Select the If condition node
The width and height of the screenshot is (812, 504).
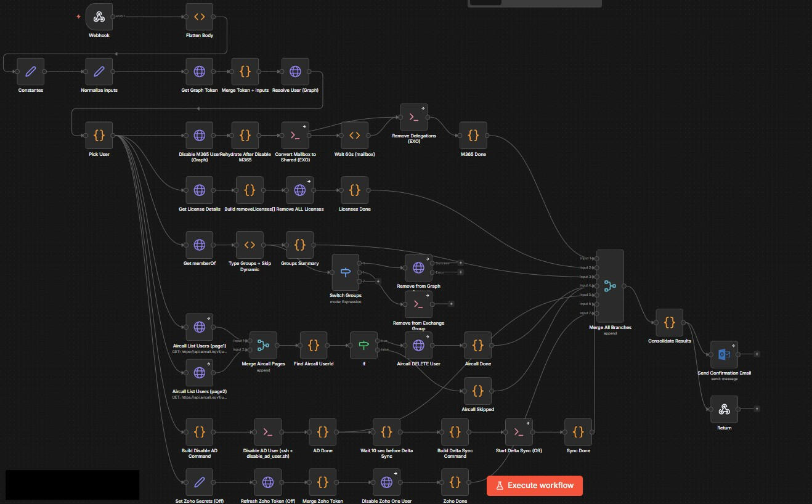click(x=363, y=346)
